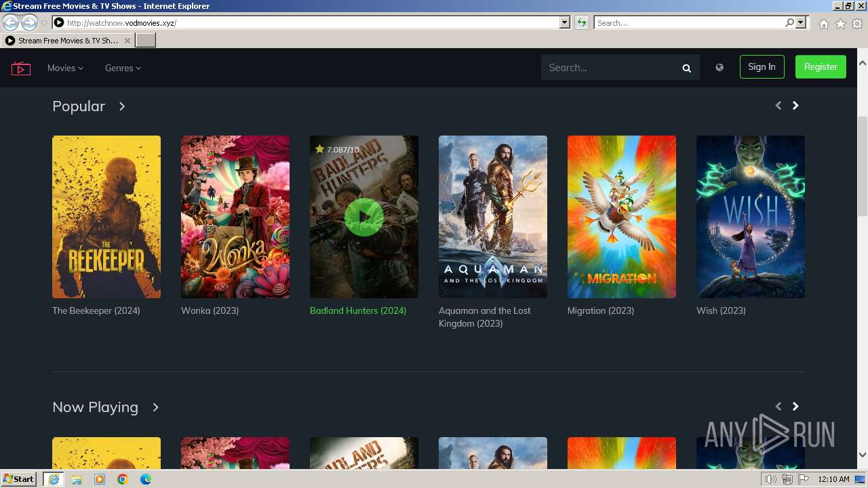Open media player from taskbar
Screen dimensions: 868x488
[x=100, y=479]
